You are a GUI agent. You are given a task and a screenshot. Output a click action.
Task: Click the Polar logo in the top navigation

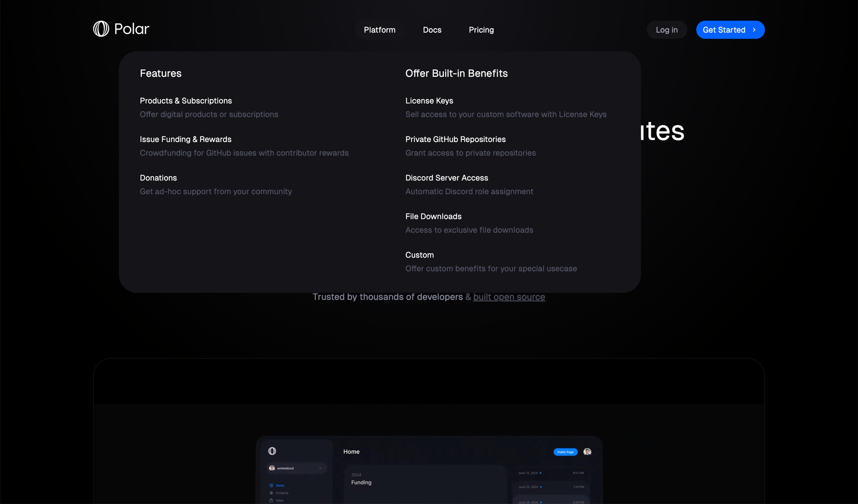point(121,29)
